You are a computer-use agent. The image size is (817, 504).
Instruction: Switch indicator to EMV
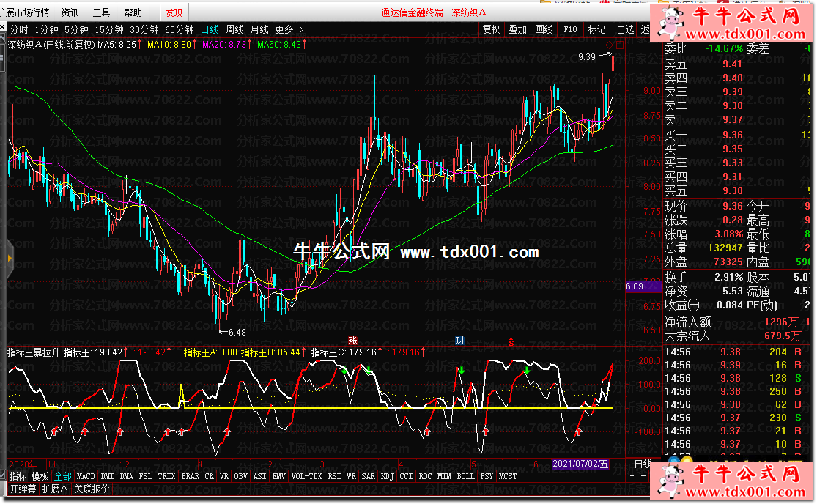278,476
